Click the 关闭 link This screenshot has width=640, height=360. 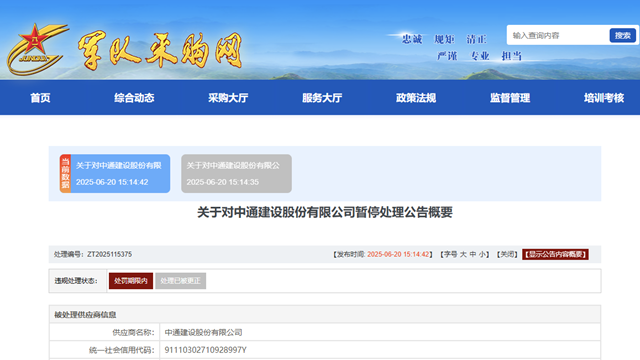click(x=507, y=254)
